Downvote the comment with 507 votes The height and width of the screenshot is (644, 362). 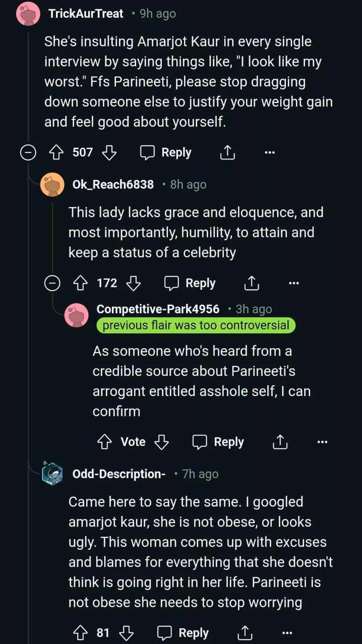click(109, 153)
